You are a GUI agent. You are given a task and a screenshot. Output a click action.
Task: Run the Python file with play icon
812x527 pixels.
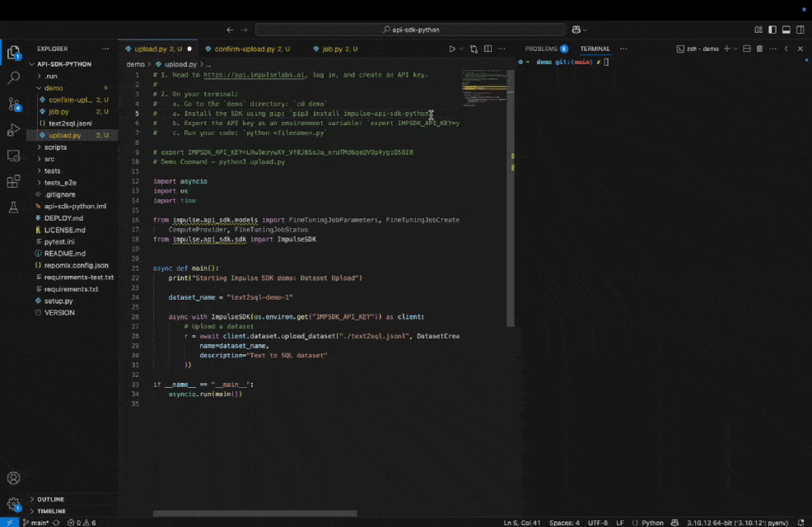[x=452, y=49]
